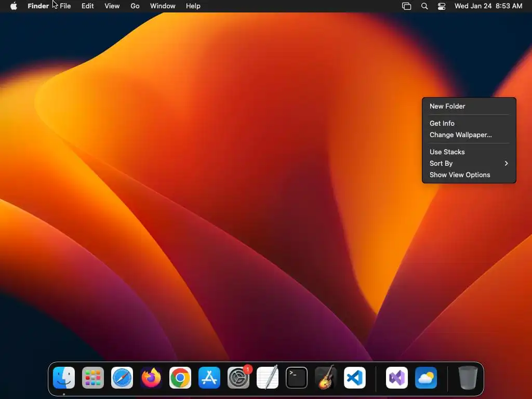
Task: Enable Use Stacks on desktop
Action: 469,152
